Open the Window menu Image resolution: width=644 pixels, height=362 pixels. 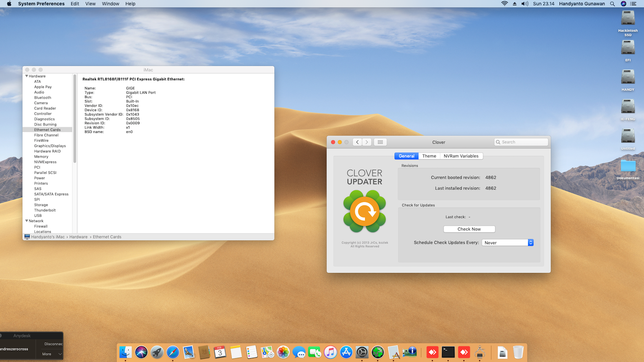(111, 4)
